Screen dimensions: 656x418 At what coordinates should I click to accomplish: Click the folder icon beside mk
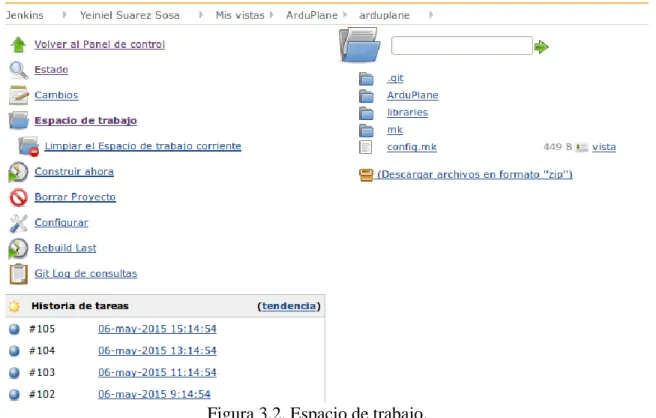[x=366, y=130]
